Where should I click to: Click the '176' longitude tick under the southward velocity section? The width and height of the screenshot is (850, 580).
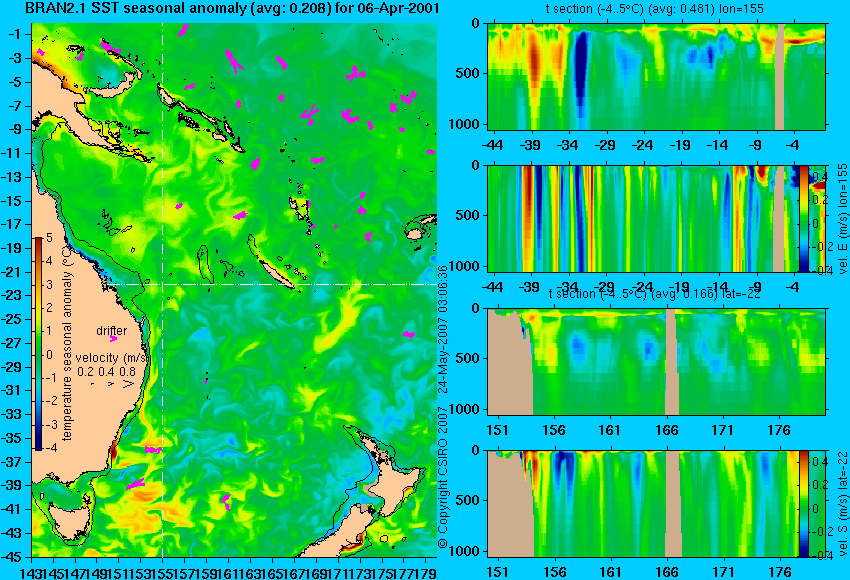[x=779, y=572]
